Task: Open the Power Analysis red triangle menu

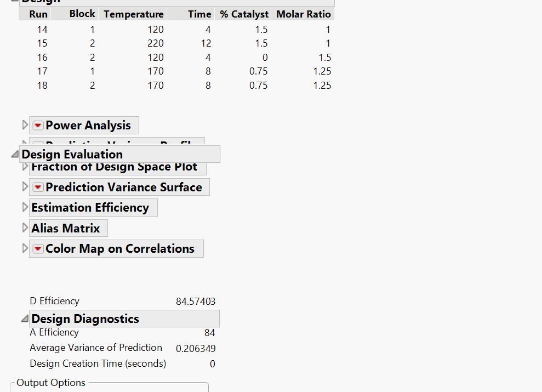Action: (38, 126)
